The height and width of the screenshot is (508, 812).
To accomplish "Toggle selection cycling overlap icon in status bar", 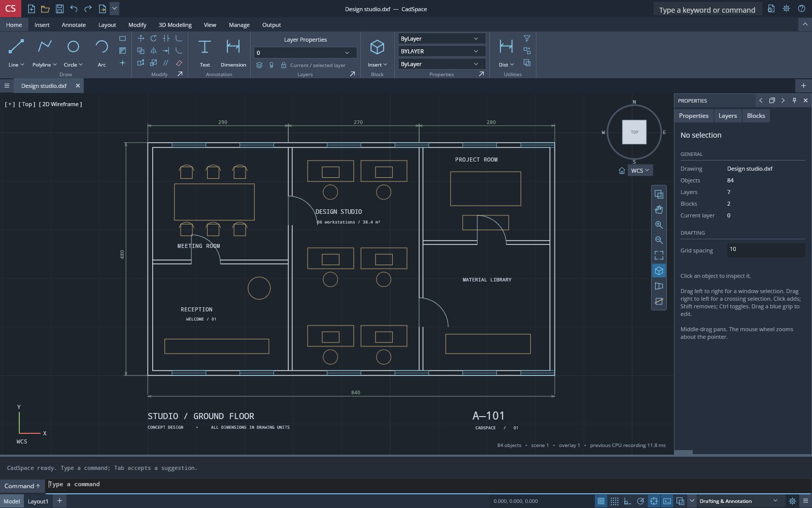I will coord(680,501).
